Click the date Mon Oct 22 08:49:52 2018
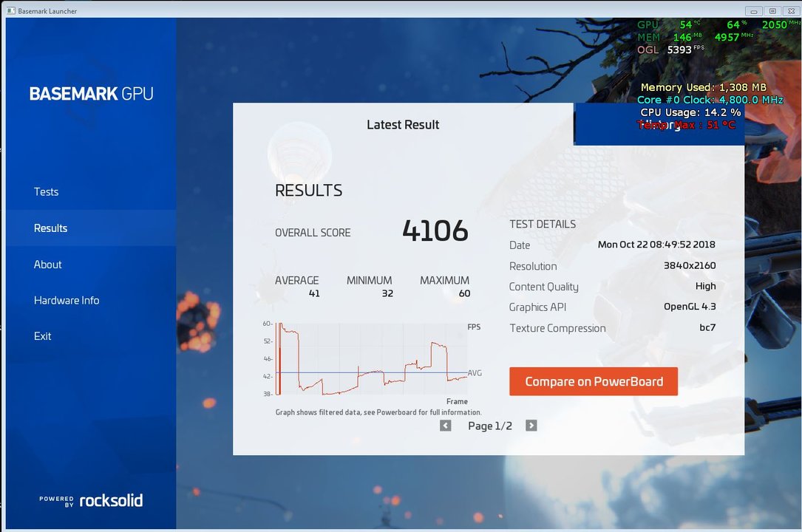This screenshot has height=532, width=802. tap(656, 245)
